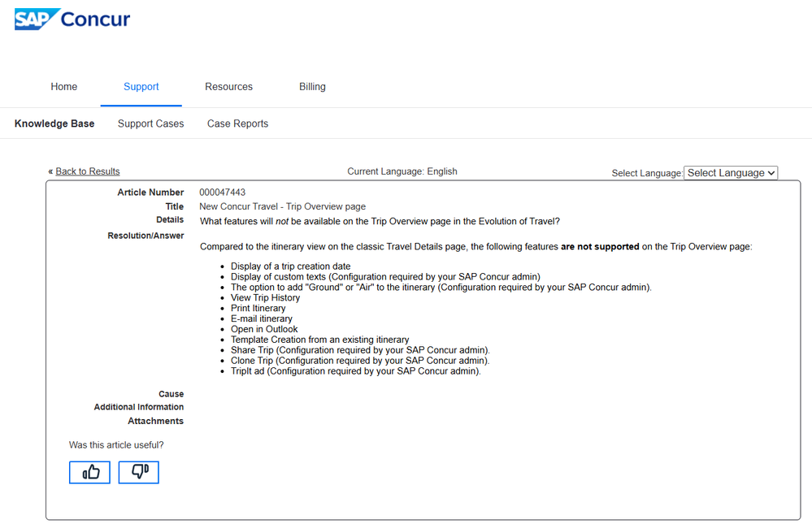Screen dimensions: 812x524
Task: View the Case Reports sub-tab
Action: [237, 123]
